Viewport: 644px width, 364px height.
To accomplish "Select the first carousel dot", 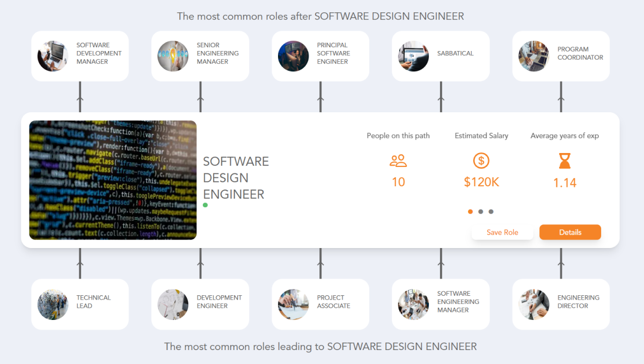I will [x=470, y=212].
